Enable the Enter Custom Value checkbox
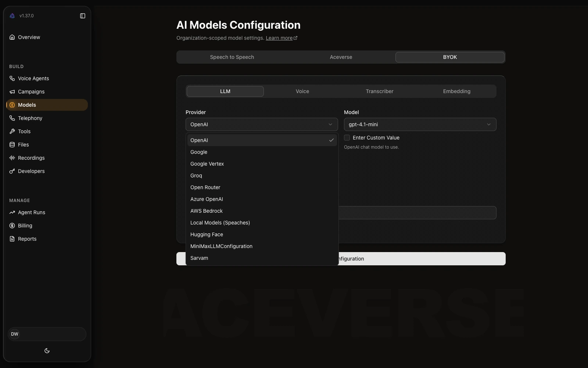The image size is (588, 368). 347,138
